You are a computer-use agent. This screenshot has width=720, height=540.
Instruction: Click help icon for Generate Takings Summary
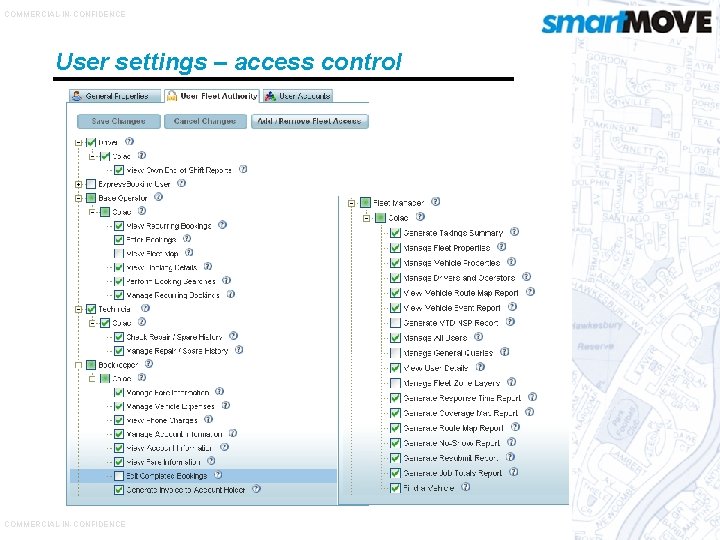click(x=514, y=232)
